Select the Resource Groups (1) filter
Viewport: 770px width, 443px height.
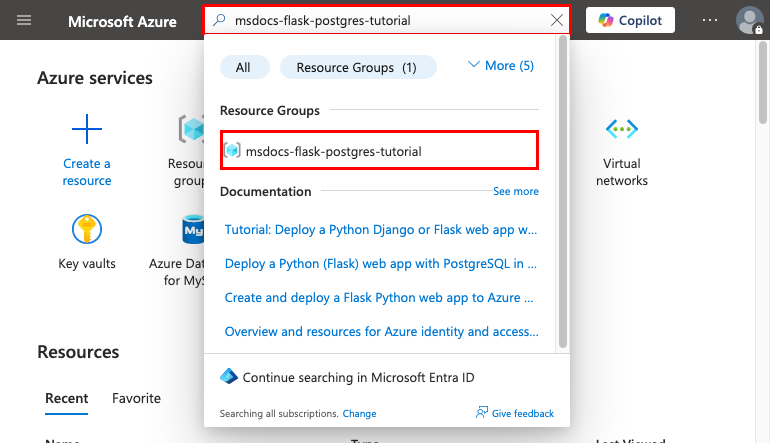click(x=358, y=67)
